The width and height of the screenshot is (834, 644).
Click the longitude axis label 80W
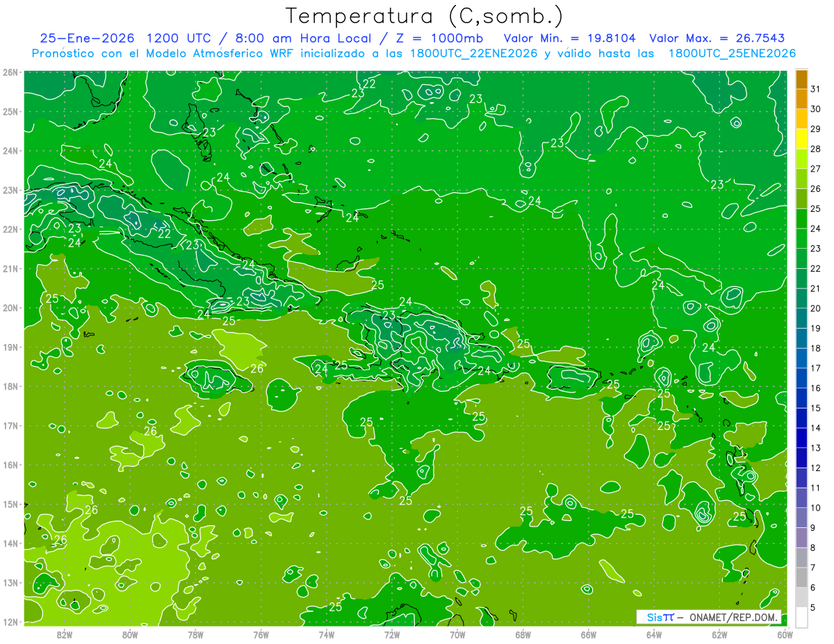pos(130,634)
